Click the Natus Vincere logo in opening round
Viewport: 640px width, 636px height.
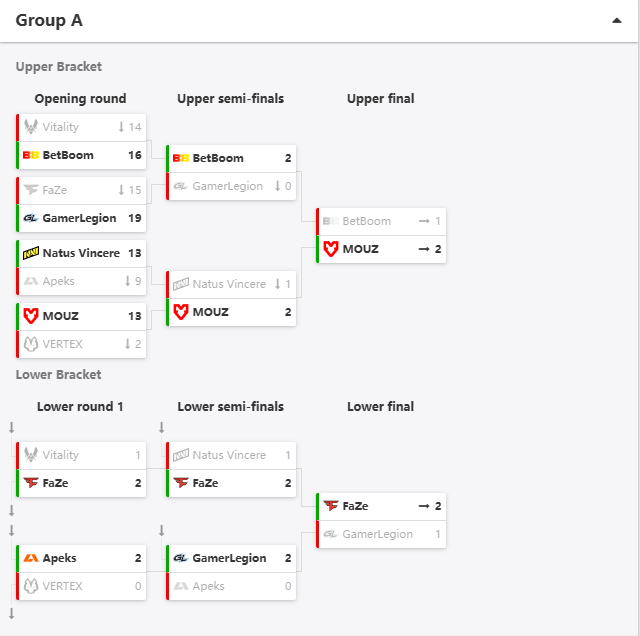[x=31, y=253]
